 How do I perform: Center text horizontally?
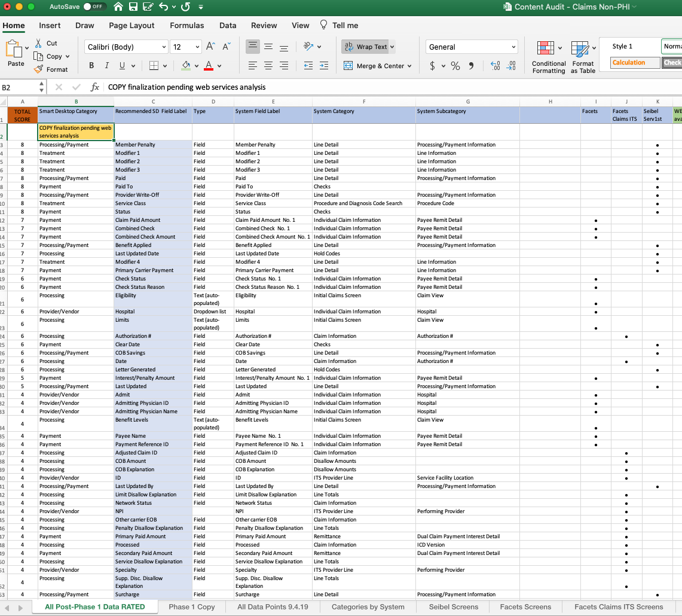pos(268,65)
